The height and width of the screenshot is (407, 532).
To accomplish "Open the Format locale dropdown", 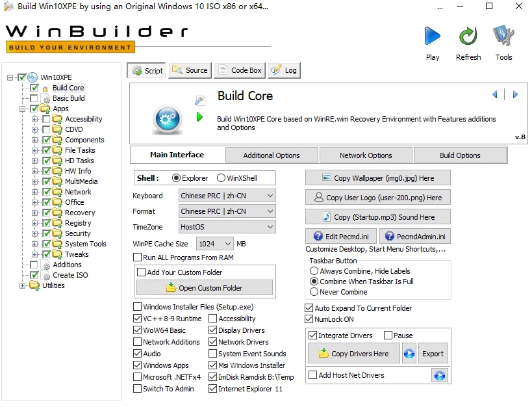I will (x=227, y=211).
